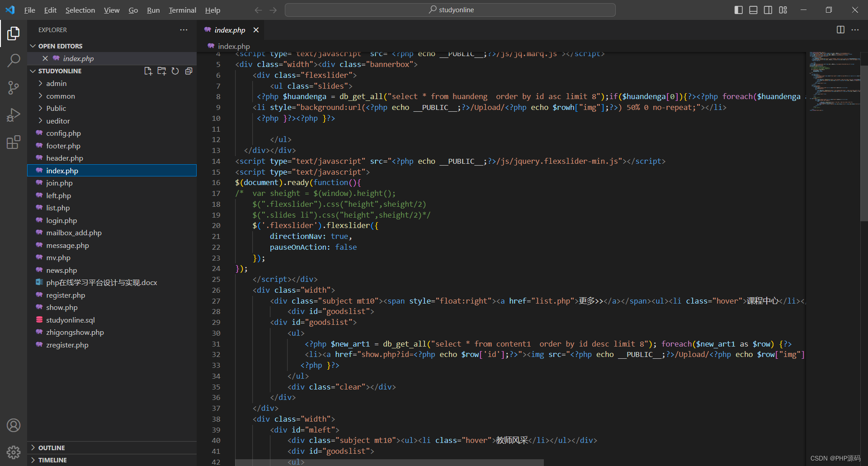The image size is (868, 466).
Task: Open the Extensions view
Action: (x=14, y=143)
